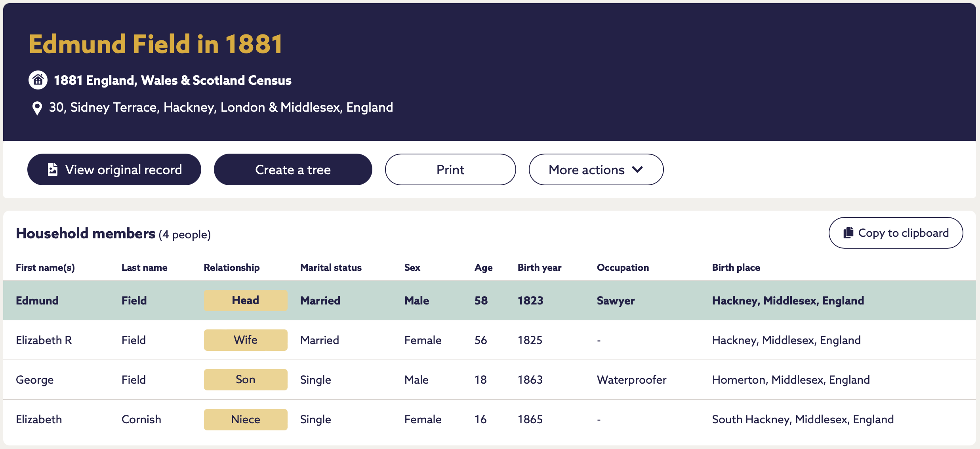This screenshot has width=980, height=449.
Task: Click the census house icon in header
Action: click(38, 80)
